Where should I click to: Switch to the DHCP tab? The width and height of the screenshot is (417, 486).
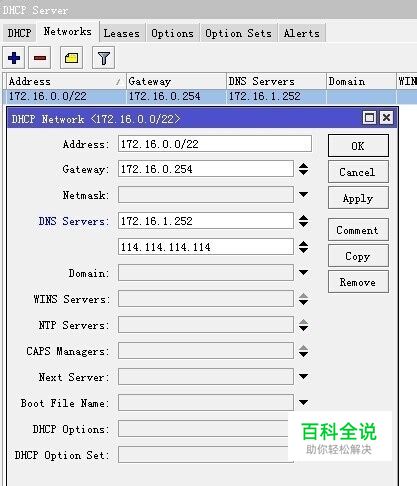[19, 33]
